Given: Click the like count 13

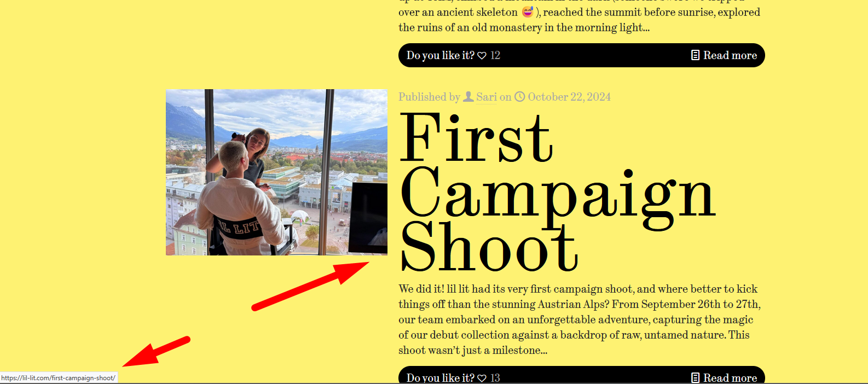Looking at the screenshot, I should [x=495, y=378].
